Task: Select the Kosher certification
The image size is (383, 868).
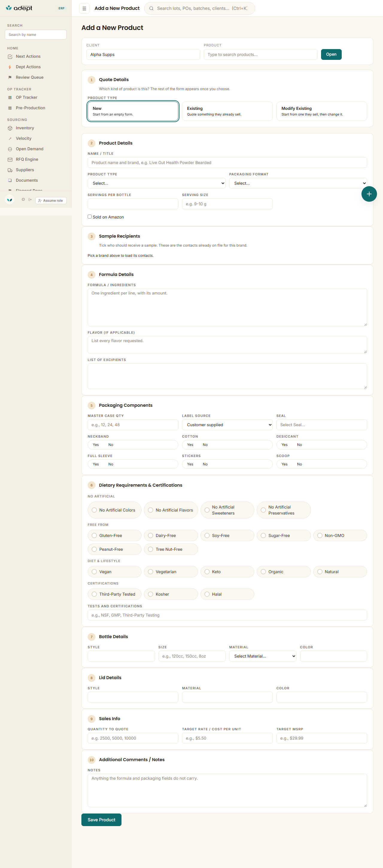Action: pos(171,594)
